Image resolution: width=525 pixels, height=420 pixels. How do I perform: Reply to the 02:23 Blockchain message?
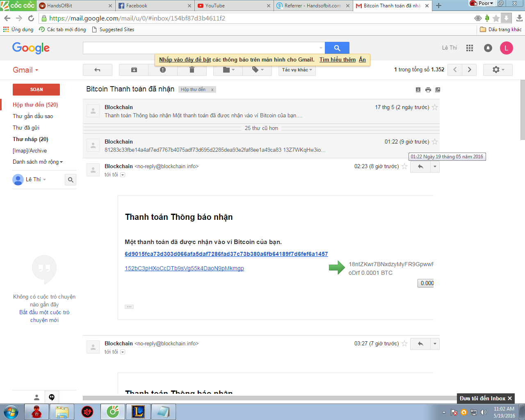[420, 167]
